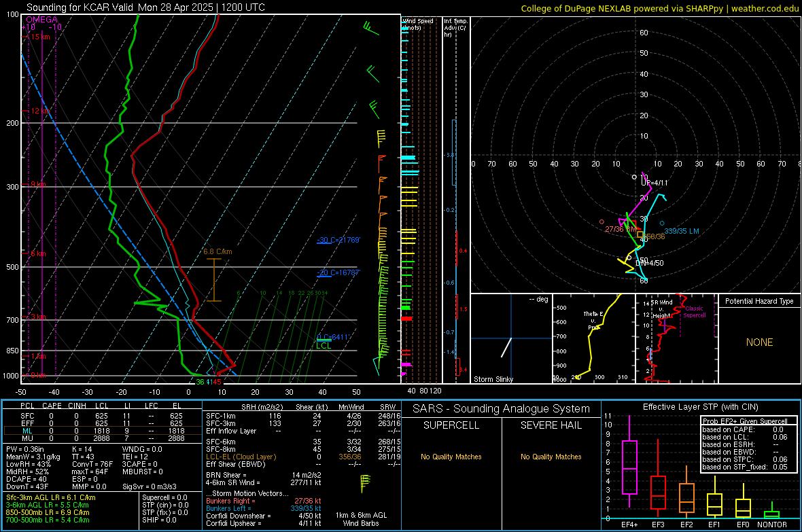802x532 pixels.
Task: Select the MU parcel row label
Action: click(x=27, y=438)
